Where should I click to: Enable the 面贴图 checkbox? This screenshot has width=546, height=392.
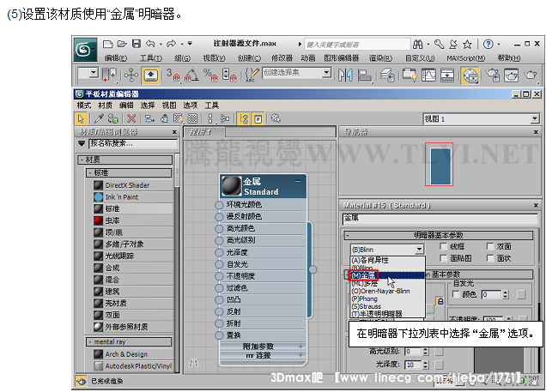(443, 258)
